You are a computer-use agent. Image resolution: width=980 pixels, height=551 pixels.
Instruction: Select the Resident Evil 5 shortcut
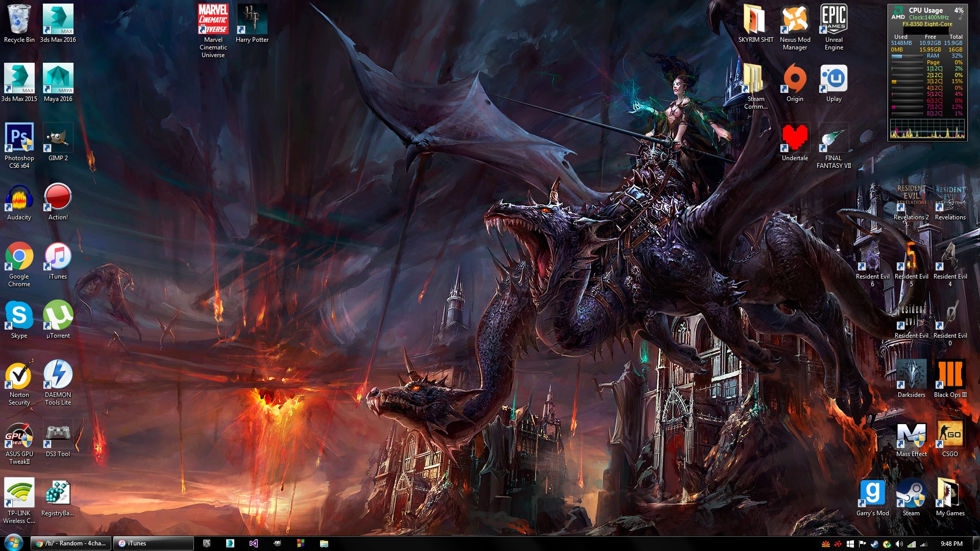912,264
